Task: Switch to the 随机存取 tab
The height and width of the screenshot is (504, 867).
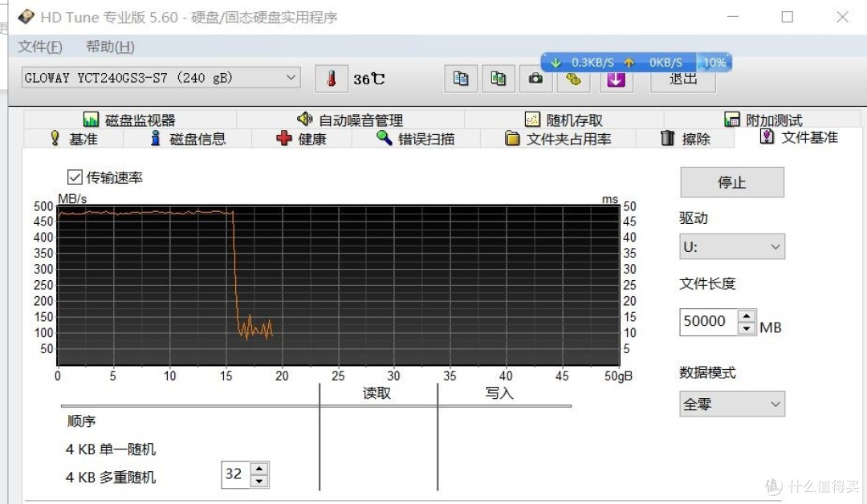Action: coord(564,120)
